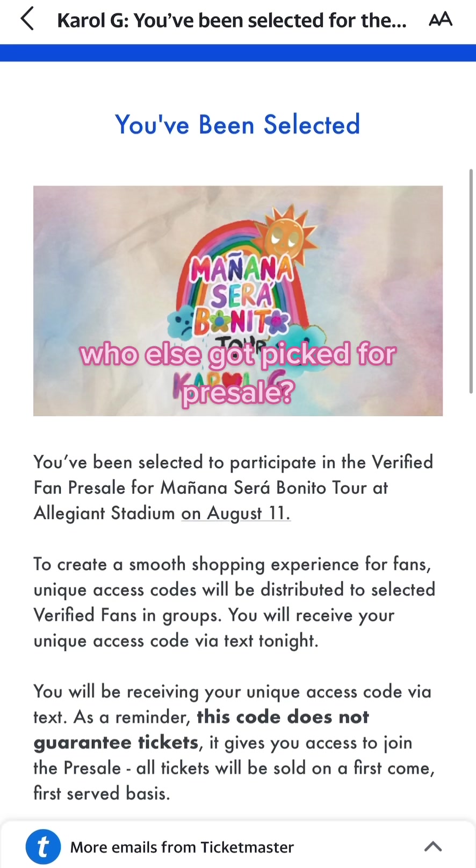Image resolution: width=476 pixels, height=868 pixels.
Task: Expand the More emails chevron arrow
Action: (433, 847)
